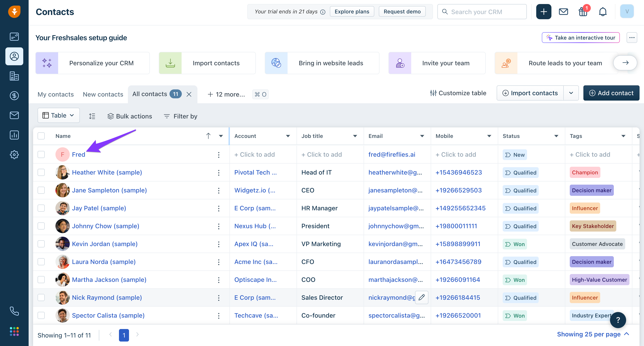Open the Mobile column dropdown
This screenshot has width=644, height=346.
point(489,136)
